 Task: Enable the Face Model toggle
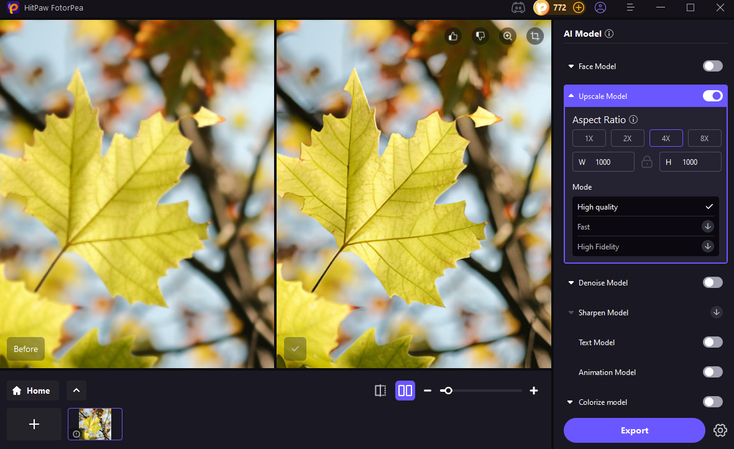click(712, 66)
